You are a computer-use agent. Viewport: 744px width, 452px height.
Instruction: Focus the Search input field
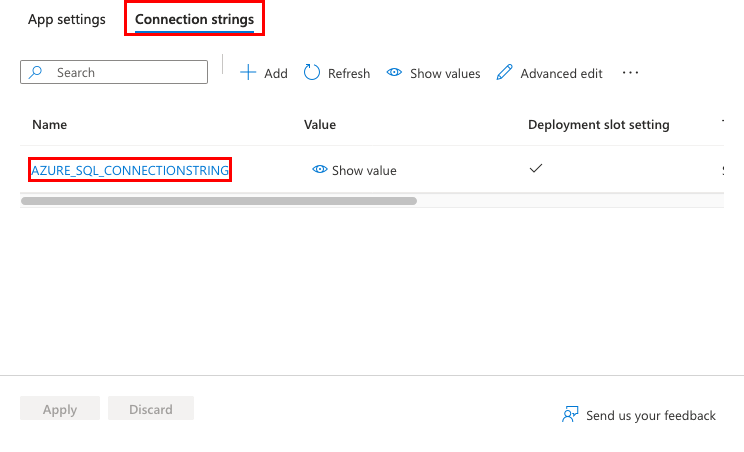(114, 72)
